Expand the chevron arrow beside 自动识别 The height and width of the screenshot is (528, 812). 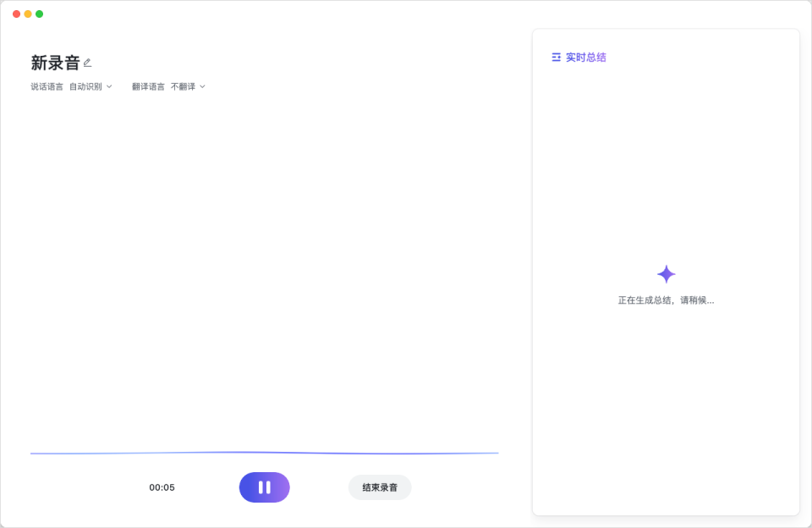coord(109,86)
